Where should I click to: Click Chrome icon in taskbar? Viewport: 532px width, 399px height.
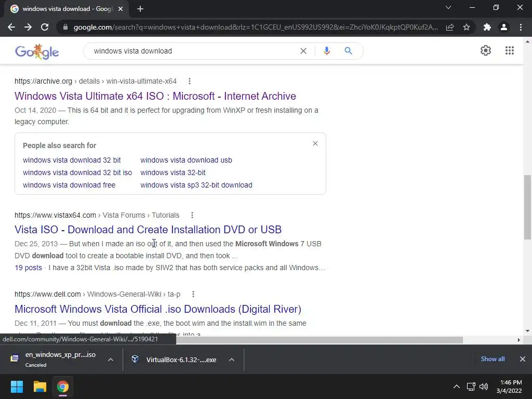click(x=63, y=387)
